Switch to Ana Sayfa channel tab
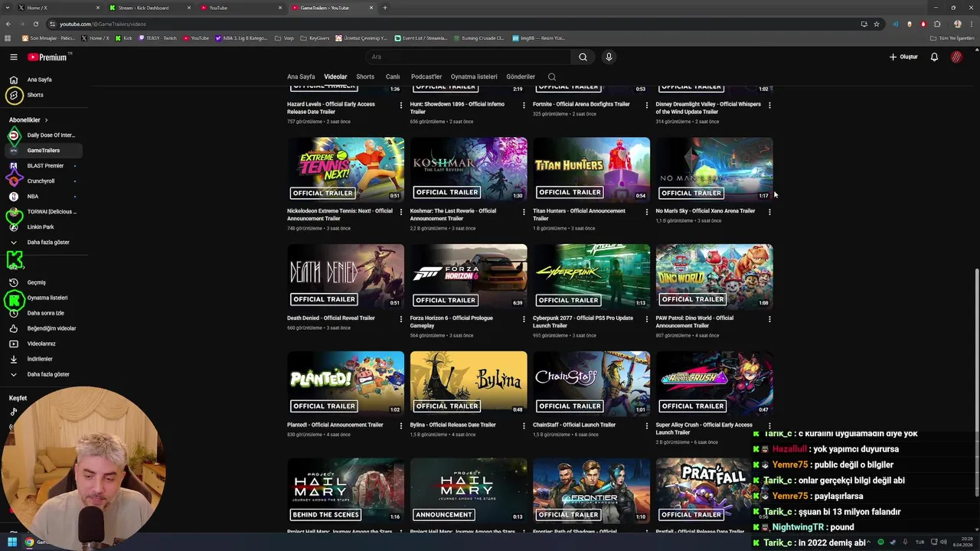Viewport: 980px width, 551px height. tap(301, 77)
